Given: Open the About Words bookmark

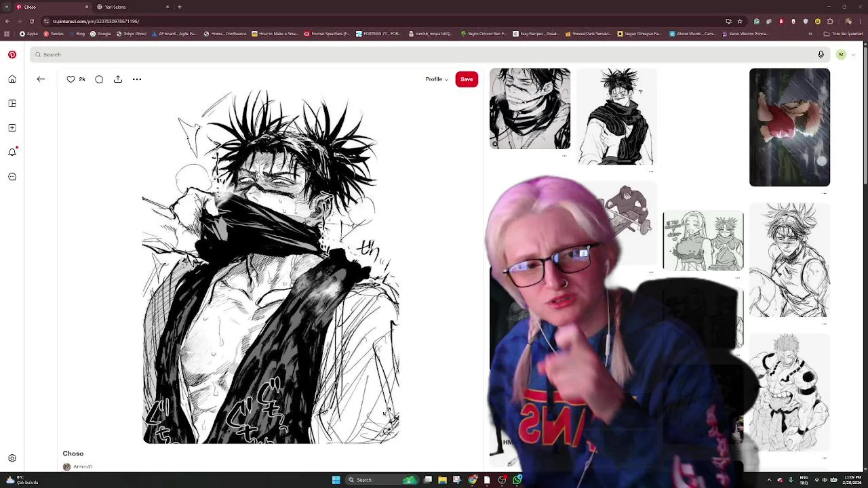Looking at the screenshot, I should click(692, 34).
